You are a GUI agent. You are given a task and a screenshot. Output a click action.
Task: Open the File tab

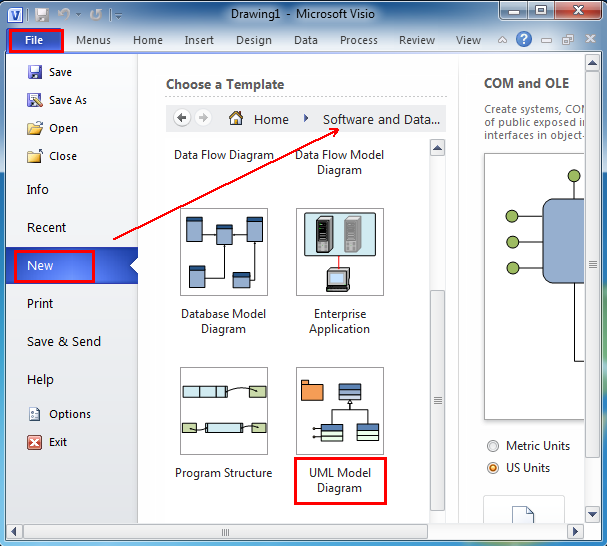click(x=34, y=40)
